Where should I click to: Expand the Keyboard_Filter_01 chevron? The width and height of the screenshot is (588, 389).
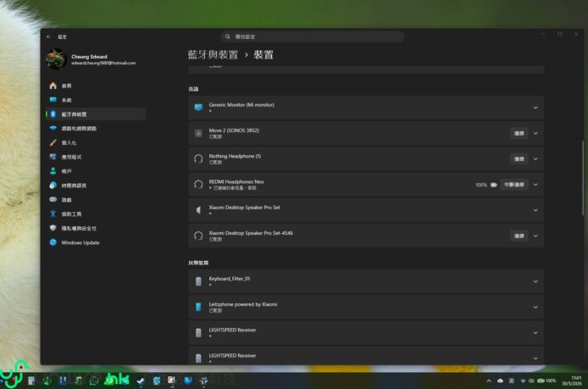coord(535,281)
